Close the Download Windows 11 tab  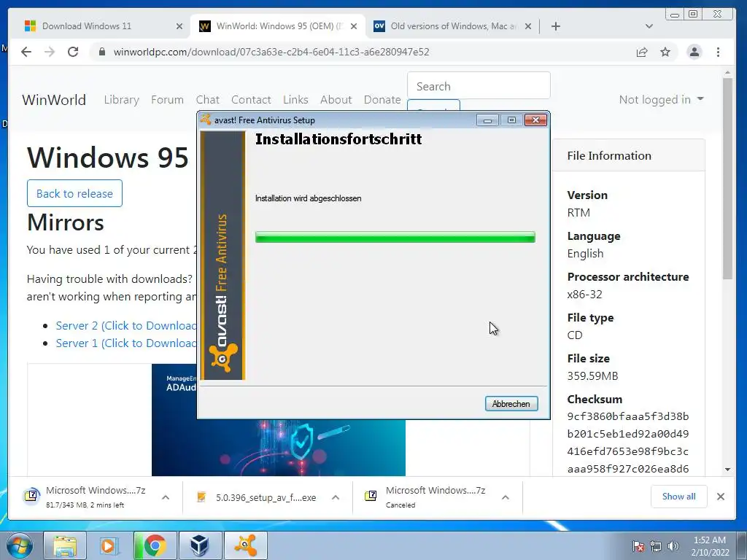click(x=179, y=26)
